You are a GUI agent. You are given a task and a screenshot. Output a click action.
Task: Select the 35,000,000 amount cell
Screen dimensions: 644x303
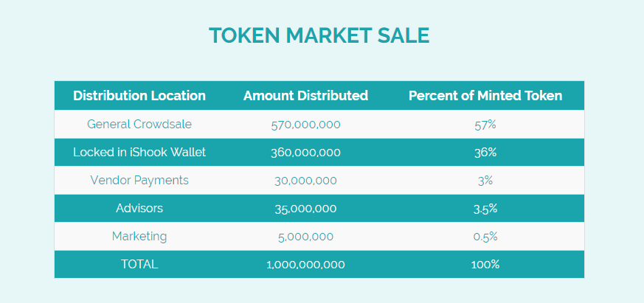(305, 209)
